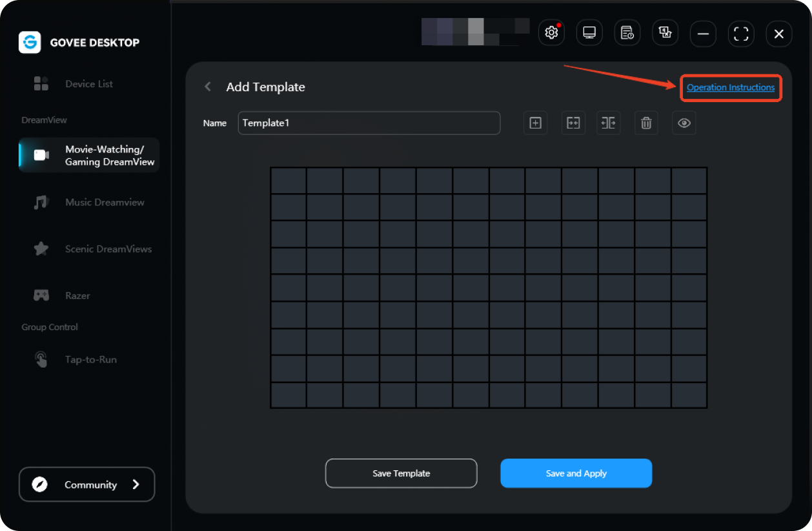Go back using the left chevron
The height and width of the screenshot is (531, 812).
click(x=208, y=87)
